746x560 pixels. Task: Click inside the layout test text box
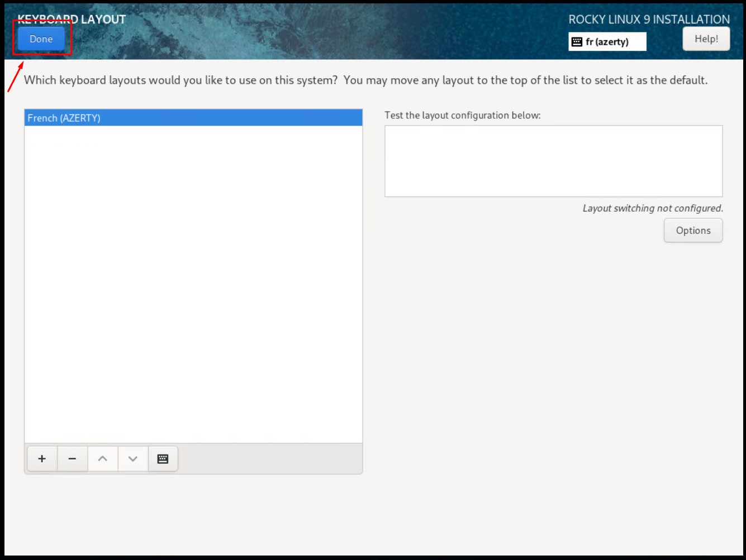pyautogui.click(x=553, y=161)
